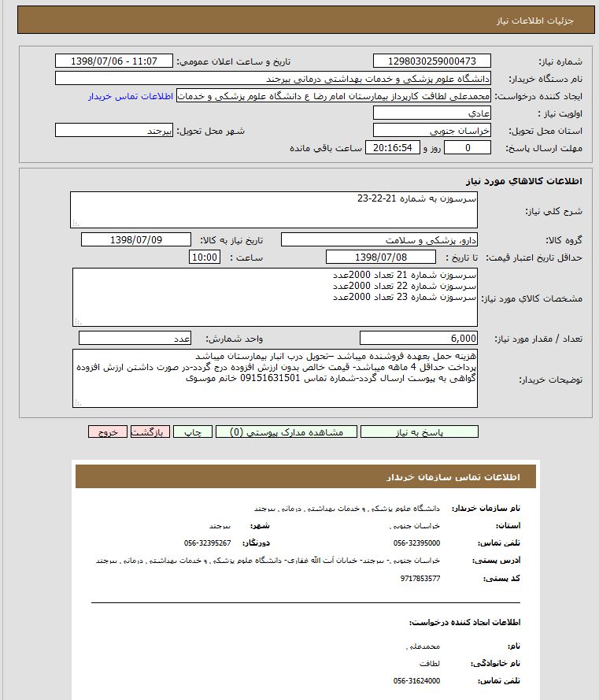
Task: Click the 'نام دستگاه خریدار' field
Action: coord(273,79)
